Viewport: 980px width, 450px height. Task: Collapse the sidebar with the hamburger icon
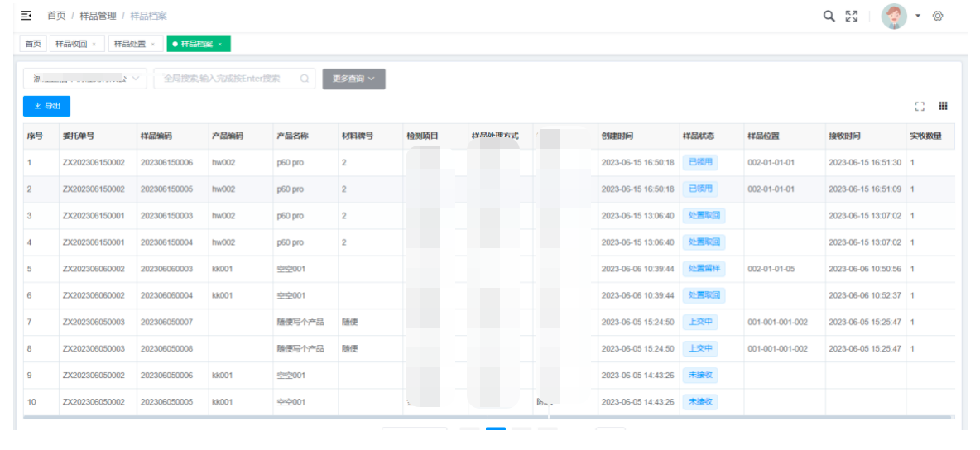26,16
